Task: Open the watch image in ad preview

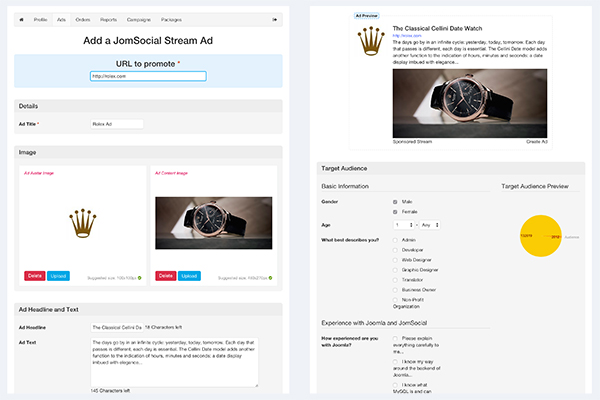Action: click(470, 103)
